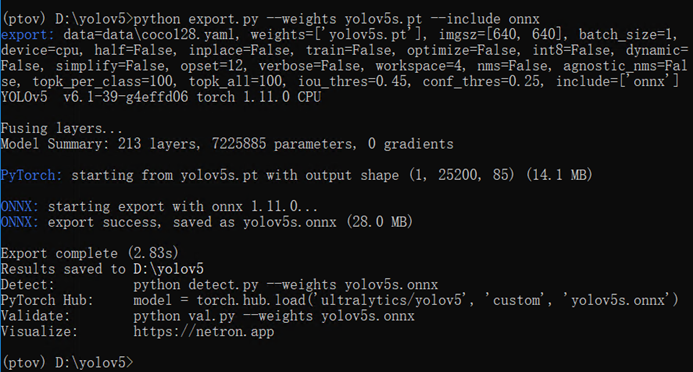
Task: Click the blue 'export:' label
Action: [27, 35]
